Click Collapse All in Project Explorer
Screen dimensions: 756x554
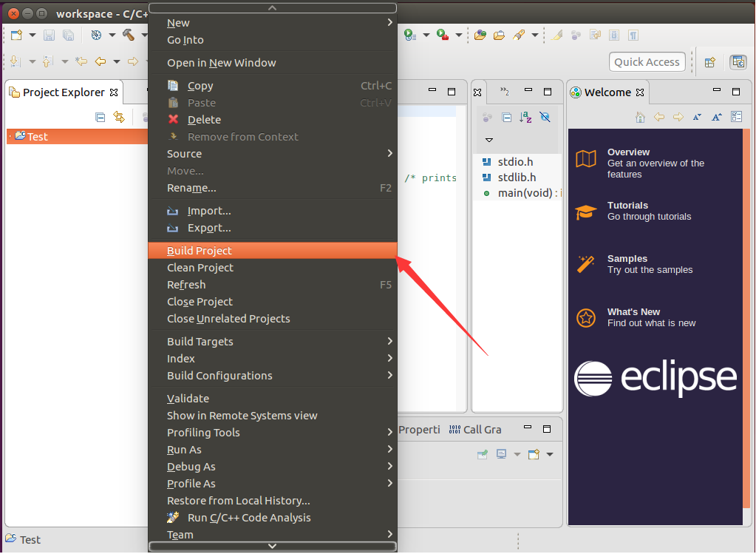[100, 118]
